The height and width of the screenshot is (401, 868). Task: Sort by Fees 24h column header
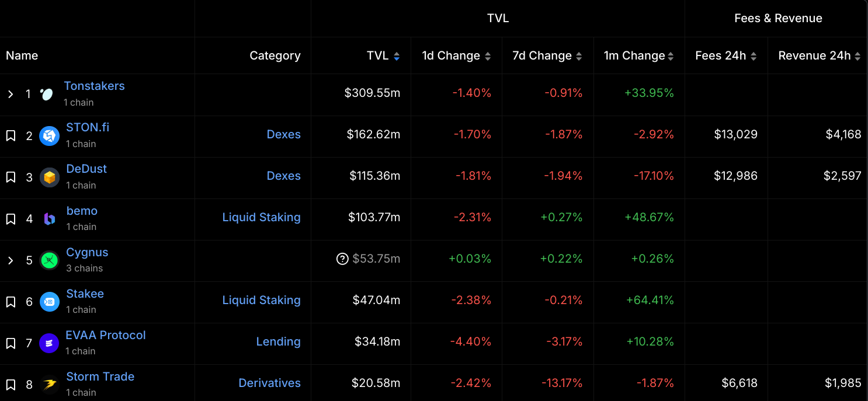point(725,56)
